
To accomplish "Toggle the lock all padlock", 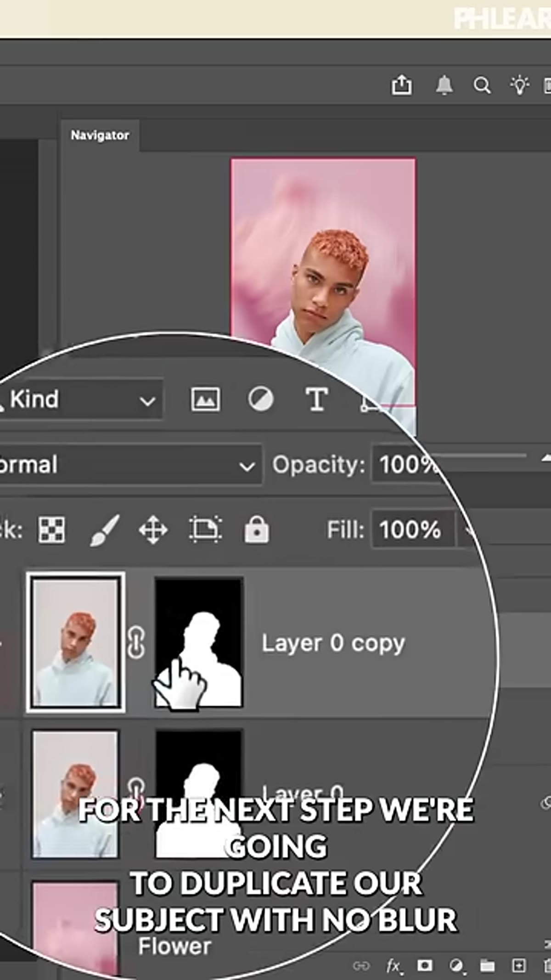I will (x=256, y=529).
